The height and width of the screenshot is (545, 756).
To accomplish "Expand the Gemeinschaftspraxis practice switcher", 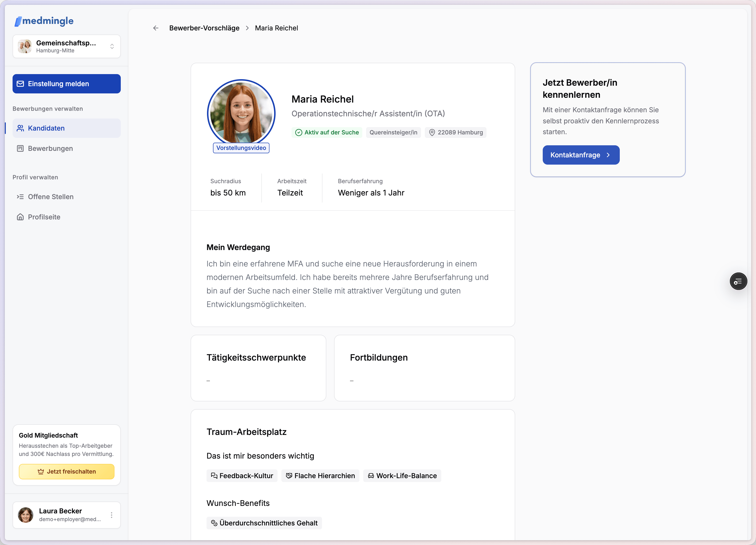I will (67, 46).
